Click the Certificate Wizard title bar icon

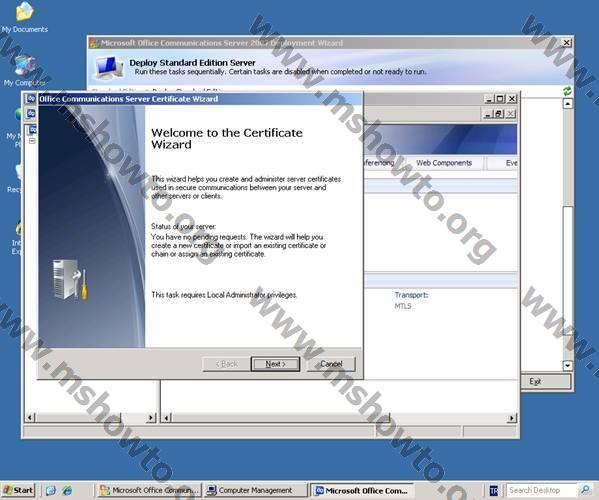pos(31,99)
